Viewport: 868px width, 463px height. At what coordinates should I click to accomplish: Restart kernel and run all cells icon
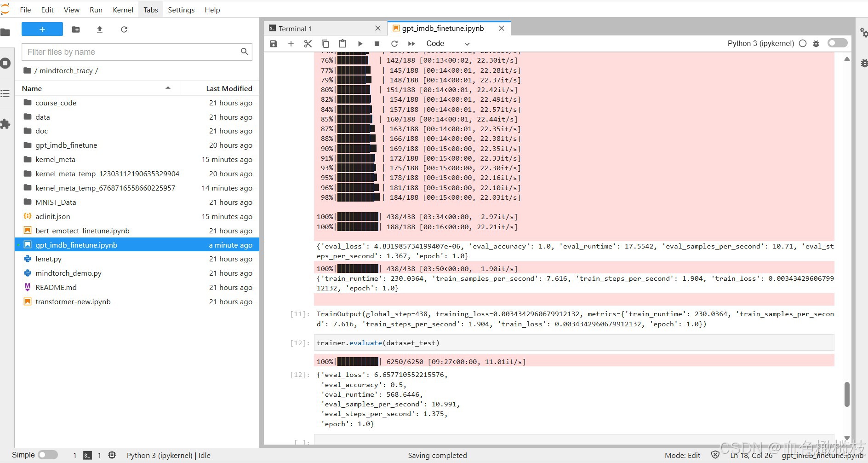(411, 44)
